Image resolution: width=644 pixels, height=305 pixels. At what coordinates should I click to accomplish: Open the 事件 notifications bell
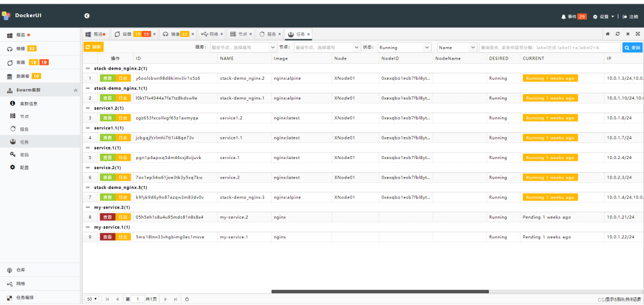point(563,17)
